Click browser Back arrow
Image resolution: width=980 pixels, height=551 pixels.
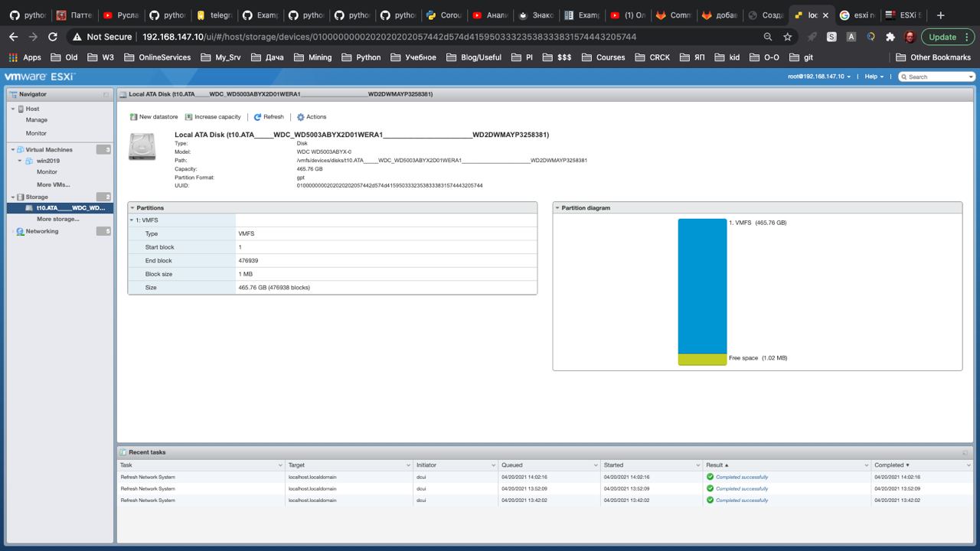pos(13,37)
